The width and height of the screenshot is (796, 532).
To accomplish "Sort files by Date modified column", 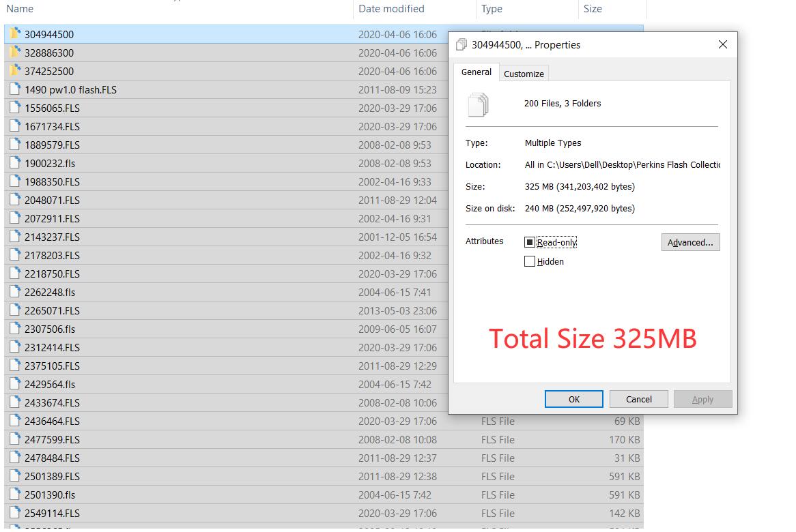I will click(x=391, y=9).
